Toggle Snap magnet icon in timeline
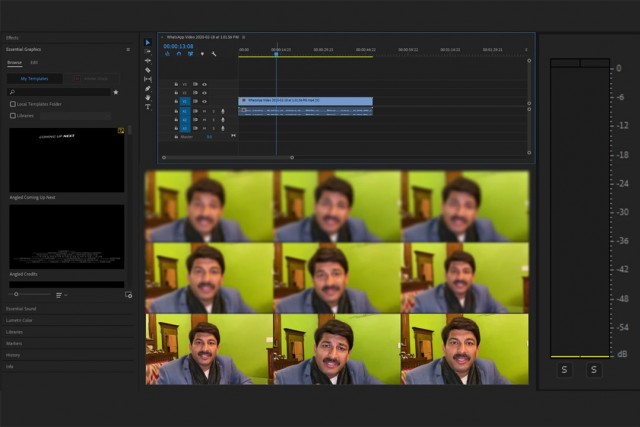 tap(179, 54)
